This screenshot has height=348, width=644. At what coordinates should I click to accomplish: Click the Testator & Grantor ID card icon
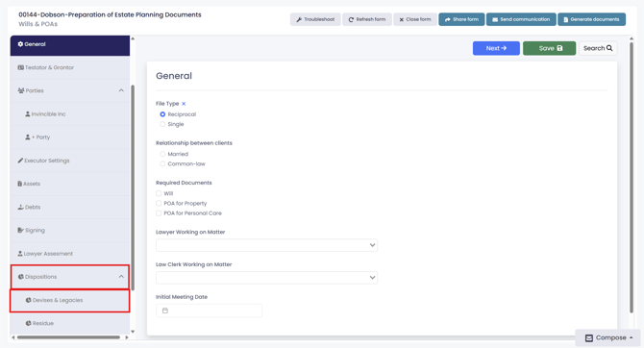pyautogui.click(x=20, y=67)
